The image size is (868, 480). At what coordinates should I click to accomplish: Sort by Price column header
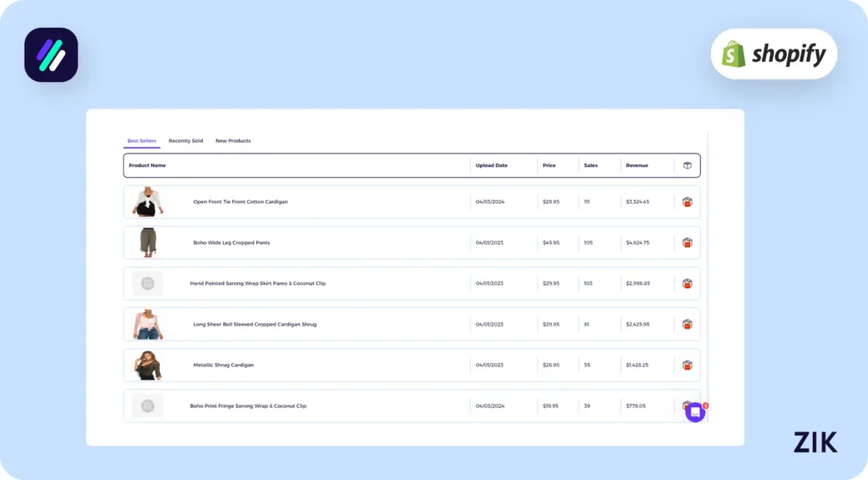coord(549,165)
